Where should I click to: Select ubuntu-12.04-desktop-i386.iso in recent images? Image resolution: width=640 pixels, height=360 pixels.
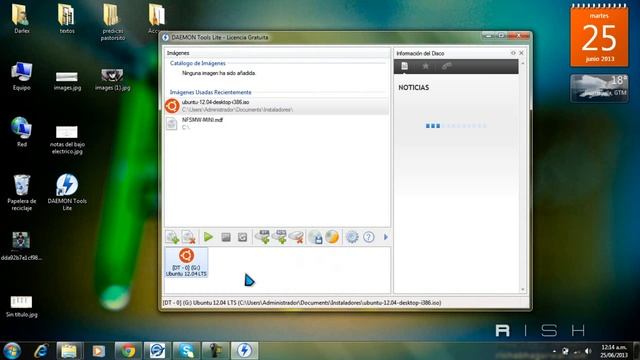point(277,106)
